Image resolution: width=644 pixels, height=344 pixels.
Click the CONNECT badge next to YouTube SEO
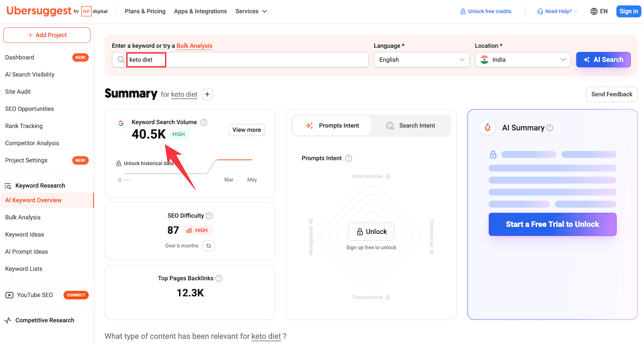(x=76, y=295)
